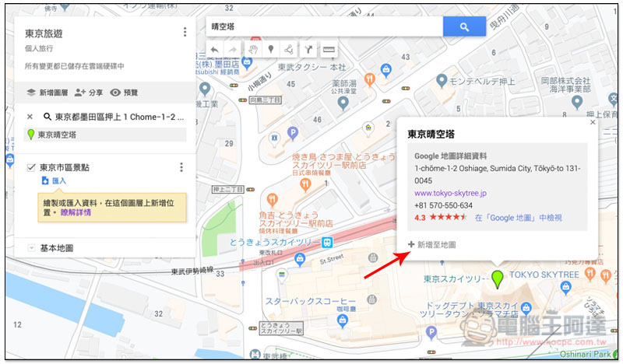The width and height of the screenshot is (623, 364).
Task: Click the blue shopping marker near 43
Action: point(385,70)
